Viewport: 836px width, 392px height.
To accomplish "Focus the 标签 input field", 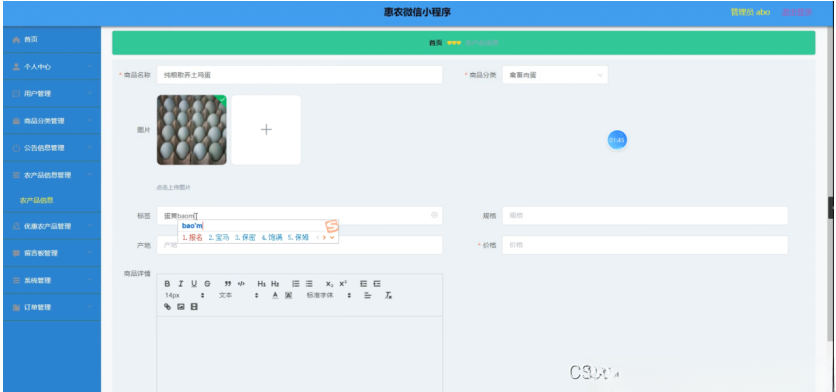I will [x=300, y=215].
